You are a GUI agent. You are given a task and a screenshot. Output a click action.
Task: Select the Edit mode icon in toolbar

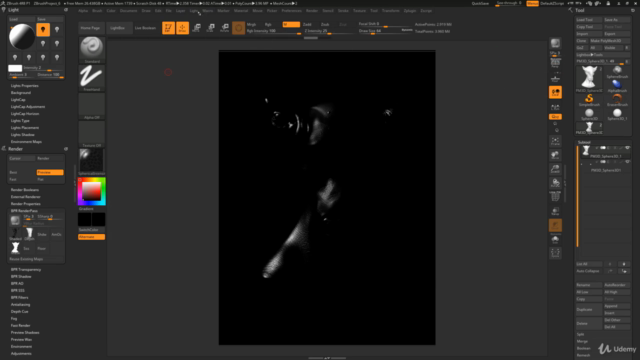tap(168, 28)
